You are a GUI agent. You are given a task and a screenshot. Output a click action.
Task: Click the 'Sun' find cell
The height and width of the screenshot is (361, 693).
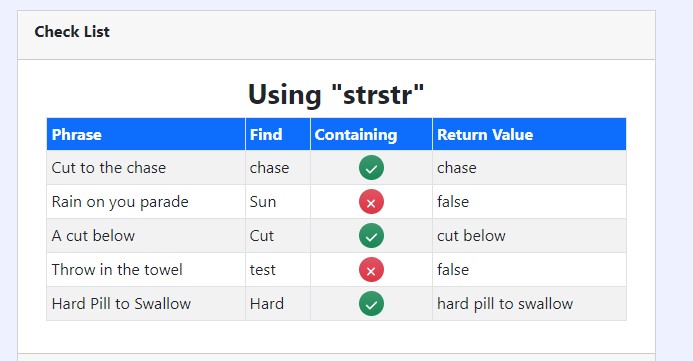tap(278, 202)
